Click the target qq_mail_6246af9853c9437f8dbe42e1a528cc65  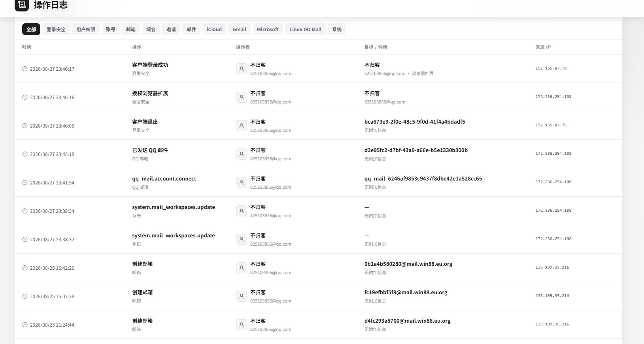(x=423, y=179)
